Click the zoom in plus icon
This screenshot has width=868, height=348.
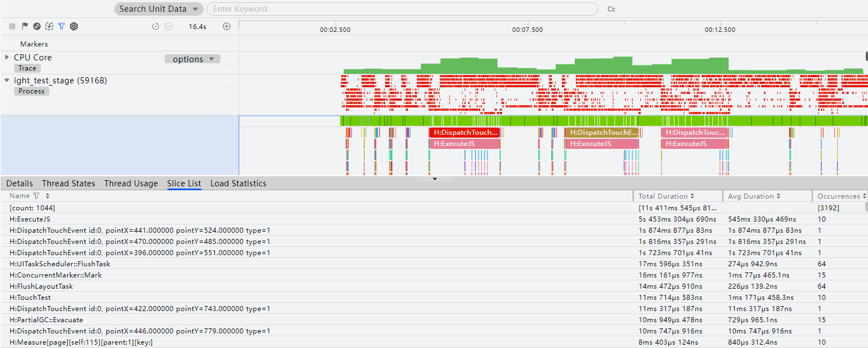[x=227, y=26]
